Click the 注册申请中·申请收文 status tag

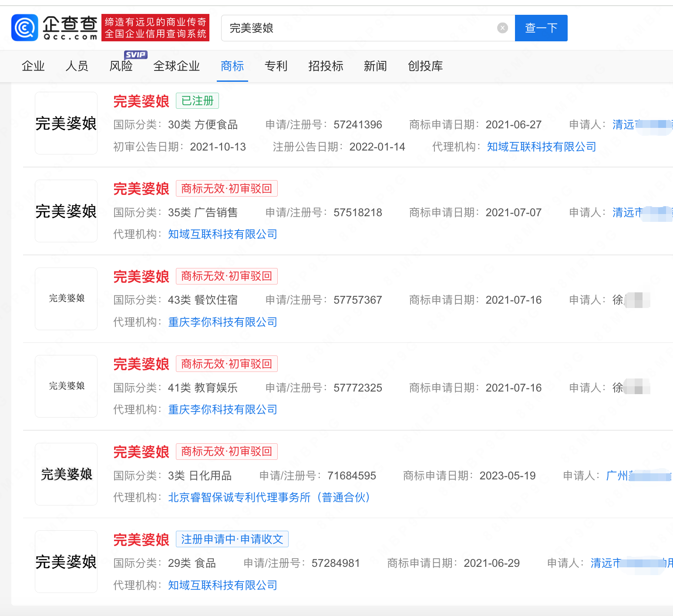(x=232, y=539)
